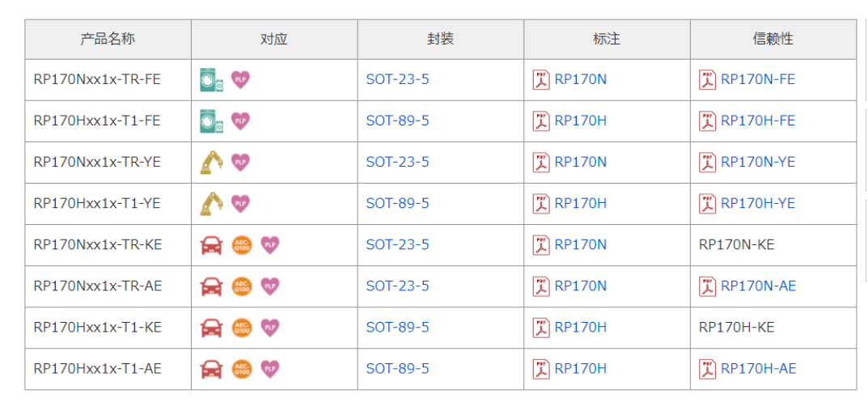Open SOT-89-5 link in RP170Hxx1x-T1-YE row

pyautogui.click(x=397, y=203)
